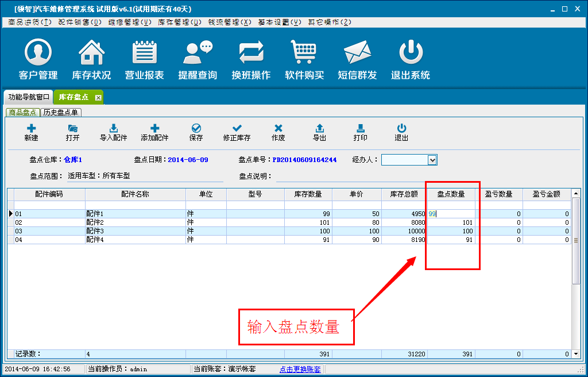Expand the 经办人 dropdown
588x377 pixels.
pyautogui.click(x=432, y=160)
